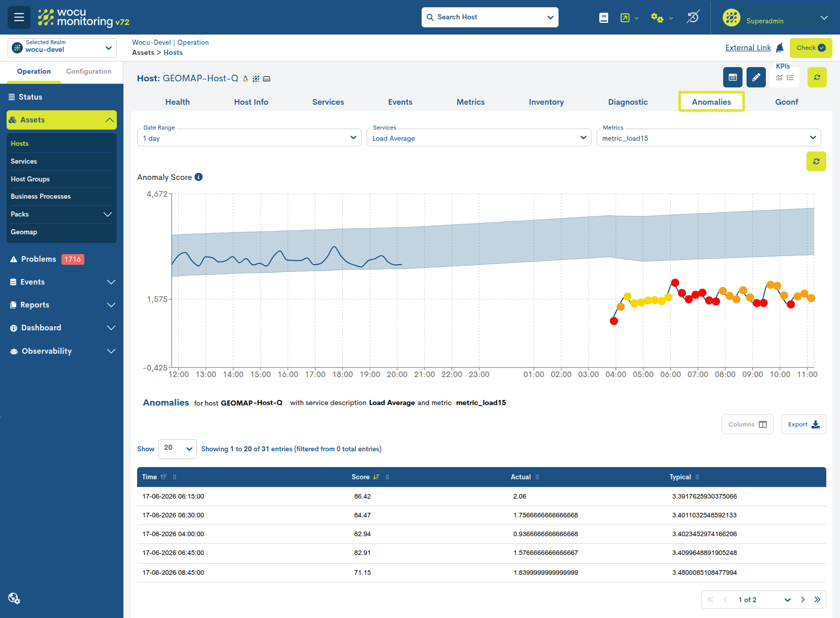Click the External Link hyperlink

point(748,48)
